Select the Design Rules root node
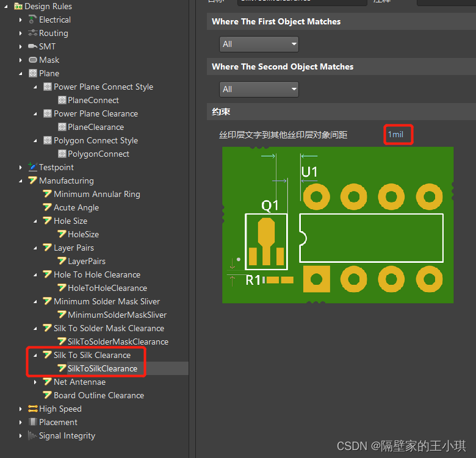Viewport: 476px width, 458px height. tap(48, 6)
